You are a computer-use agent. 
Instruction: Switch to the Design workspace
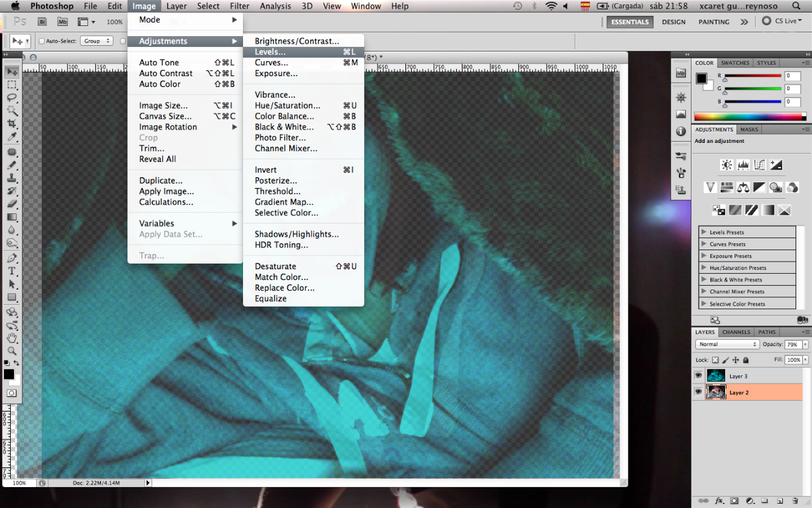point(674,22)
